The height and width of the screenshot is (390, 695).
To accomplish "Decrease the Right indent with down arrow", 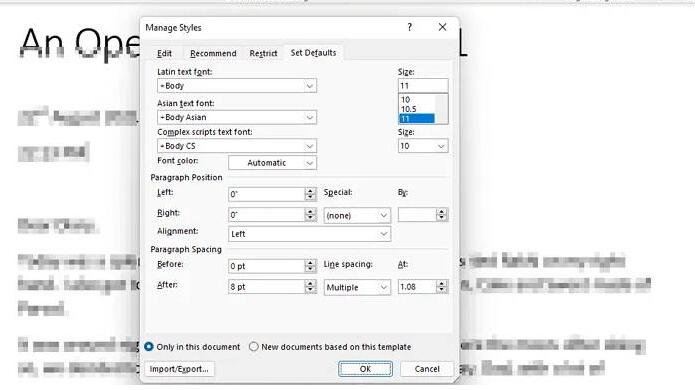I will coord(310,218).
